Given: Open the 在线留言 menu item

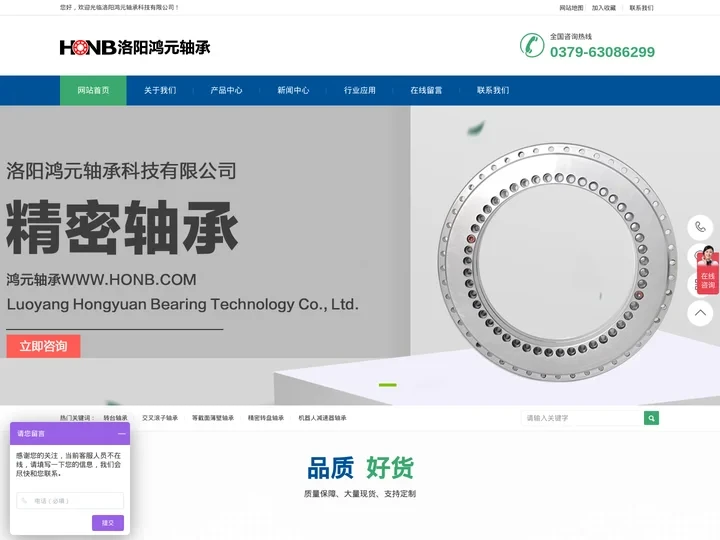Looking at the screenshot, I should 426,90.
